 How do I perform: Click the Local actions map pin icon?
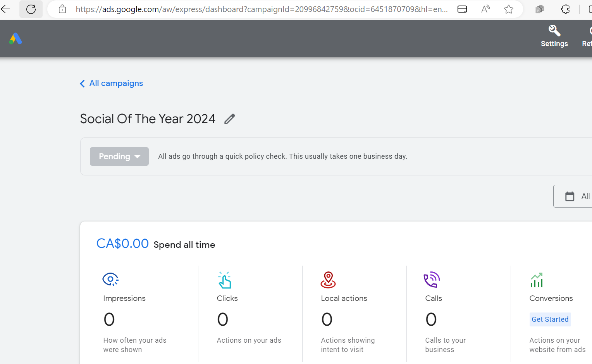[x=328, y=280]
